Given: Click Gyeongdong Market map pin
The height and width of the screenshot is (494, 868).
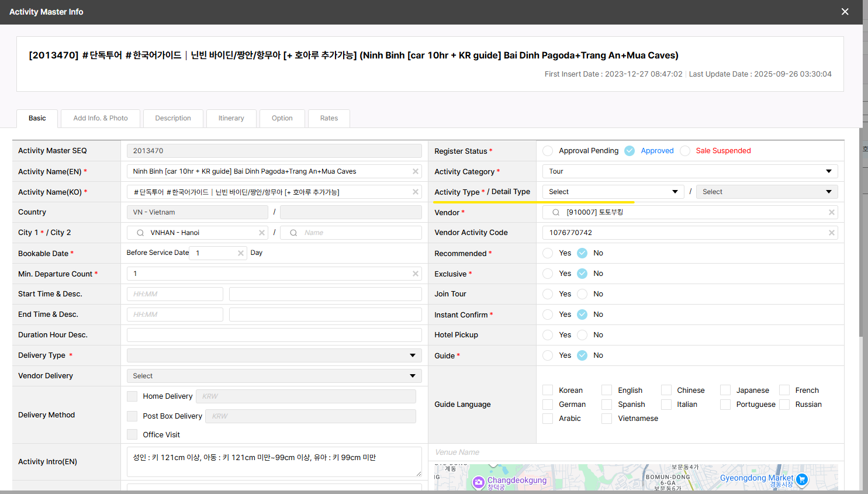Looking at the screenshot, I should [x=802, y=480].
